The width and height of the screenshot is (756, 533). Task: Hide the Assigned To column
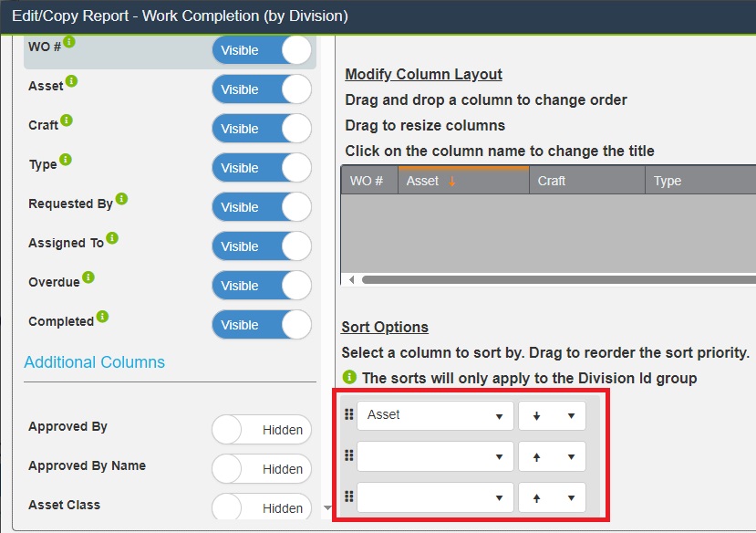262,246
